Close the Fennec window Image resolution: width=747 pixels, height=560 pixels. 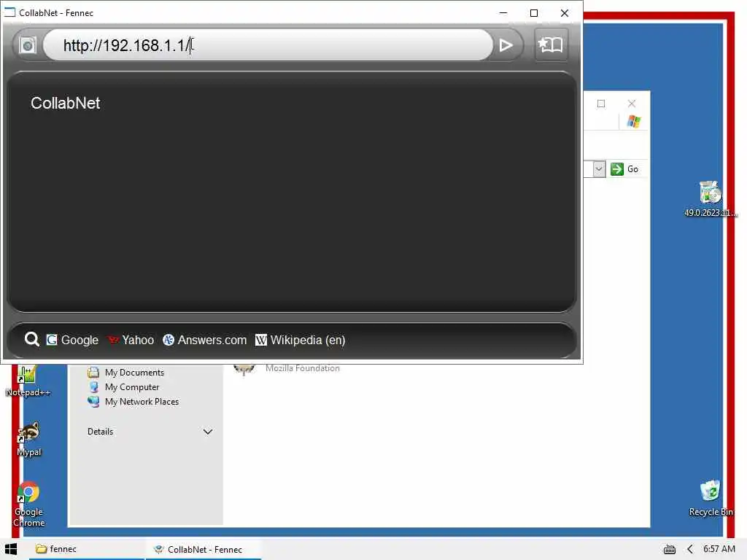(565, 13)
